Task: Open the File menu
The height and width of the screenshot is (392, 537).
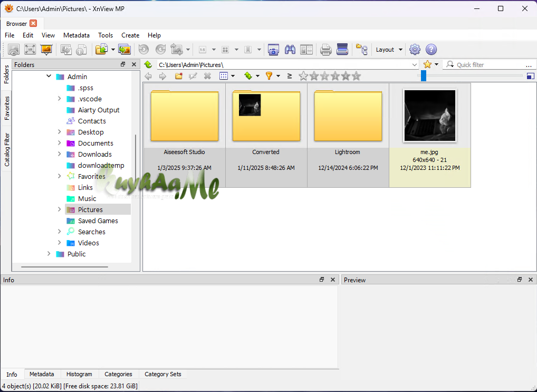Action: click(9, 35)
